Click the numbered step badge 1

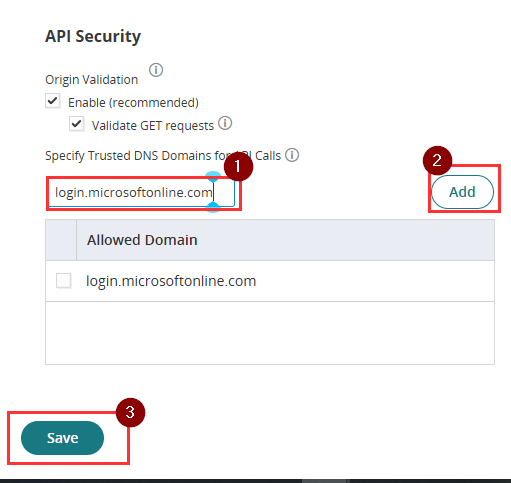click(x=238, y=166)
